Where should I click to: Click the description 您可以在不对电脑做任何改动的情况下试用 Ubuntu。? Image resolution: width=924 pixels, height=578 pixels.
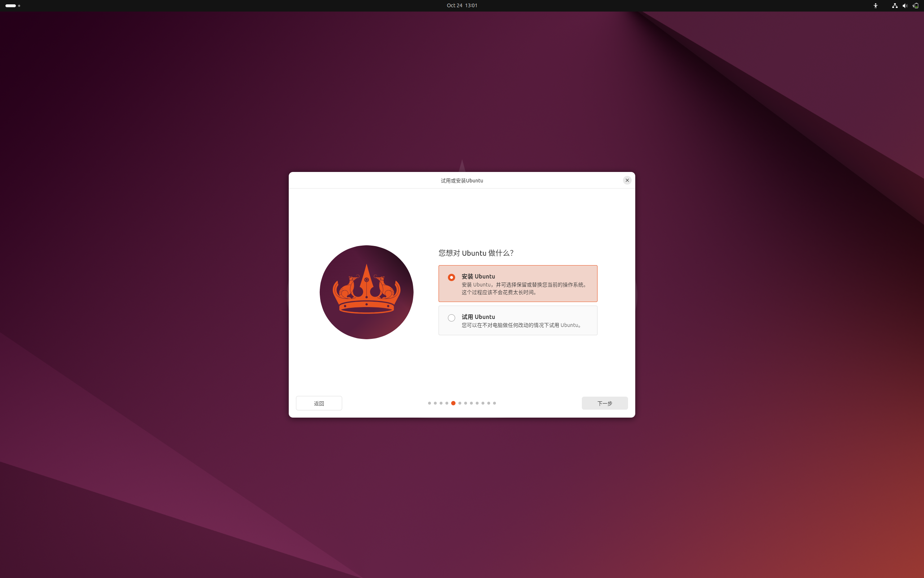[x=522, y=325]
